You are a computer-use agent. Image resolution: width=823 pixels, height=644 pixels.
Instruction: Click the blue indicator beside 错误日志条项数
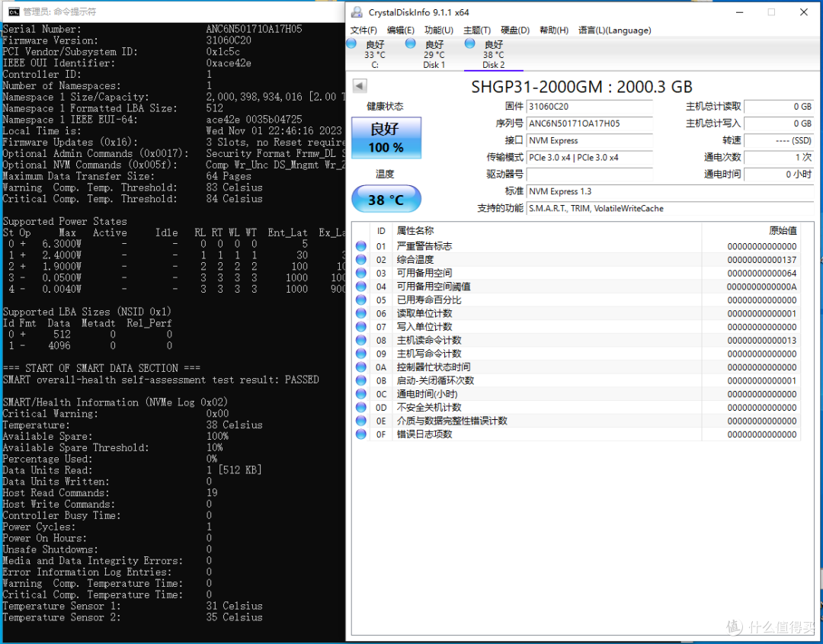[360, 434]
